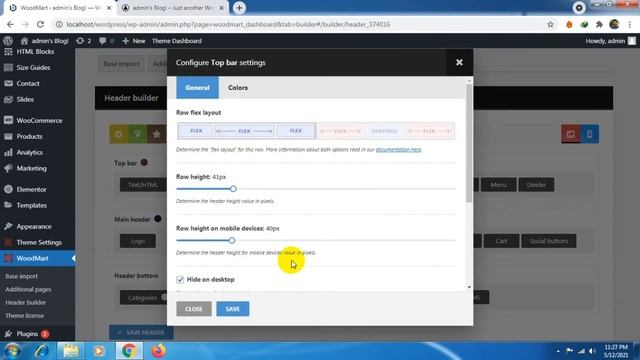Click the dialog scrollbar down arrow
The image size is (640, 360).
(469, 287)
